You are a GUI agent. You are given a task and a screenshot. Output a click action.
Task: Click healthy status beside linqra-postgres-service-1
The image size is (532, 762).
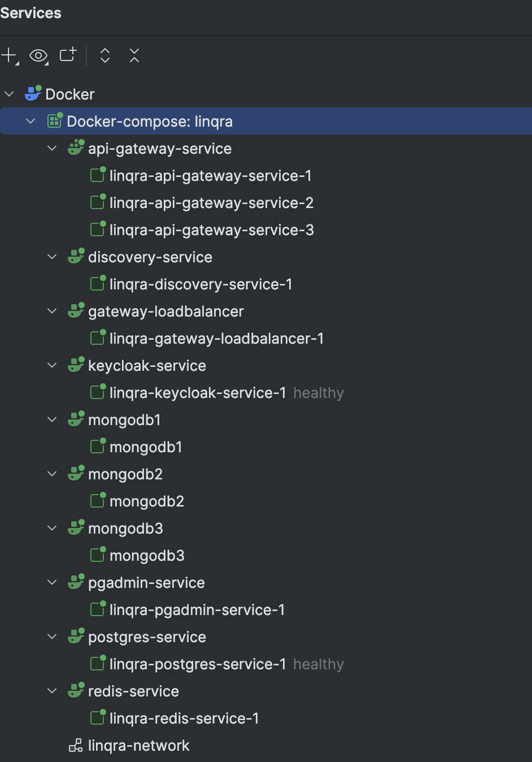click(319, 664)
